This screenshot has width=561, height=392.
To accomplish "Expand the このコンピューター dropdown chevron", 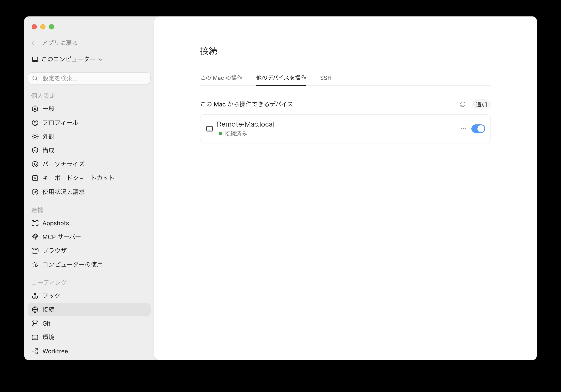I will click(100, 59).
